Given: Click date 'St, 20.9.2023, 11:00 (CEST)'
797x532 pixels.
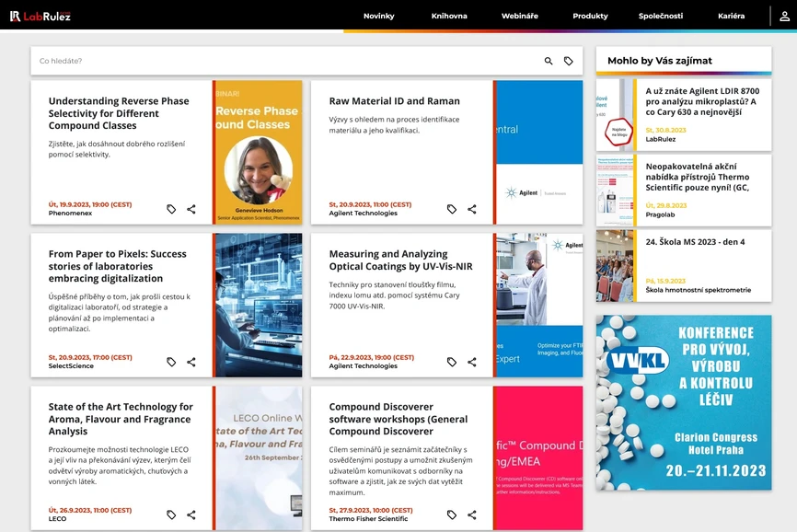Looking at the screenshot, I should pos(370,204).
